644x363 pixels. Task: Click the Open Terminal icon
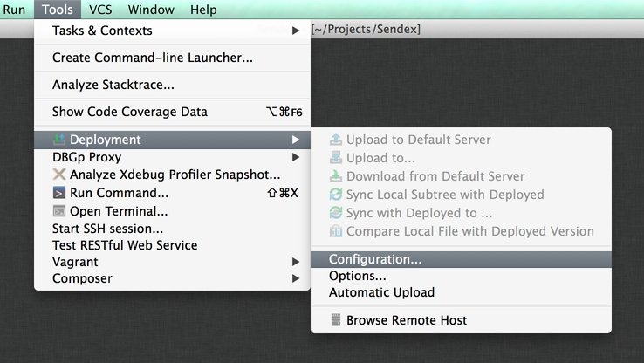(59, 211)
